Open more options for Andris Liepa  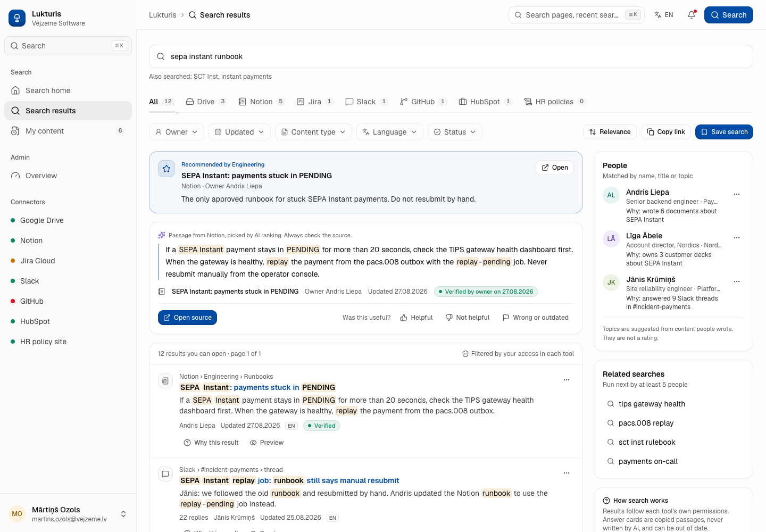pos(737,194)
